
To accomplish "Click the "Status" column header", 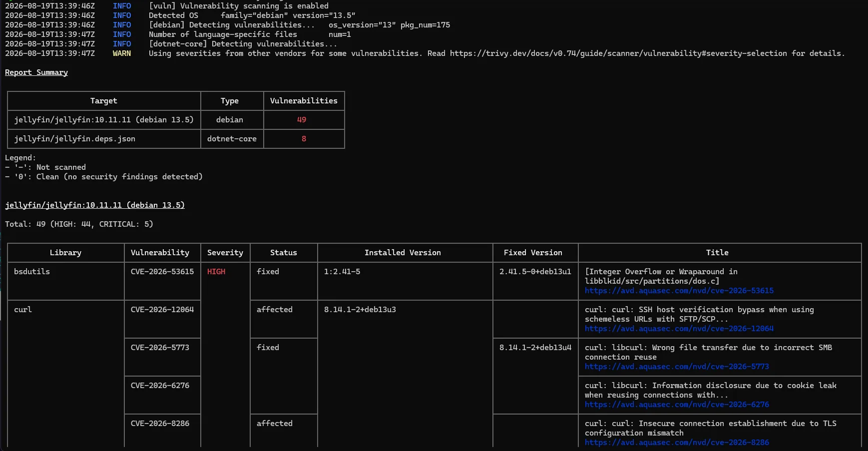I will click(284, 253).
